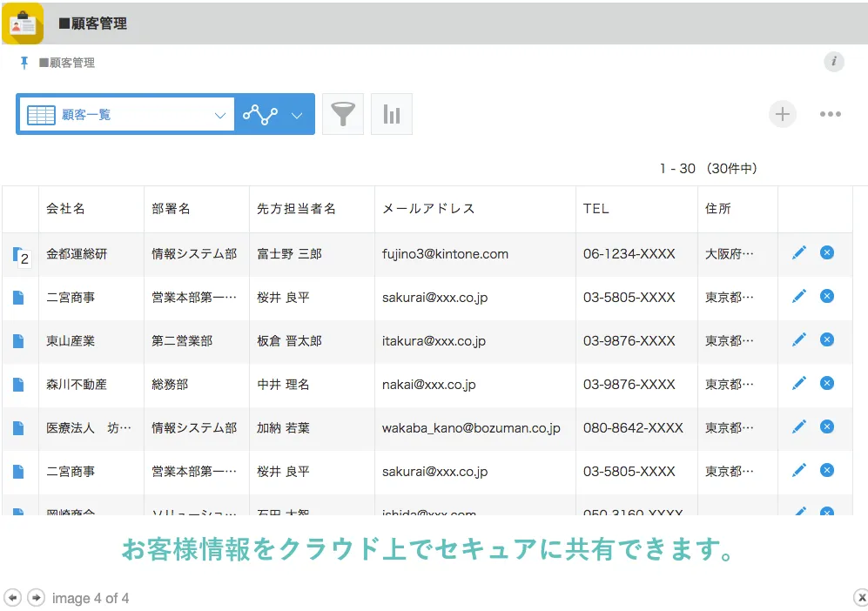The image size is (868, 611).
Task: Expand the graph view dropdown arrow
Action: pyautogui.click(x=297, y=115)
